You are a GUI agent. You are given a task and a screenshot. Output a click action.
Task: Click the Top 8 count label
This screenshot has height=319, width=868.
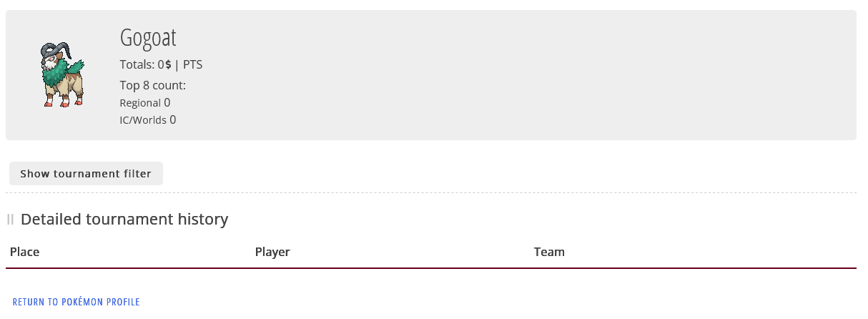point(153,86)
